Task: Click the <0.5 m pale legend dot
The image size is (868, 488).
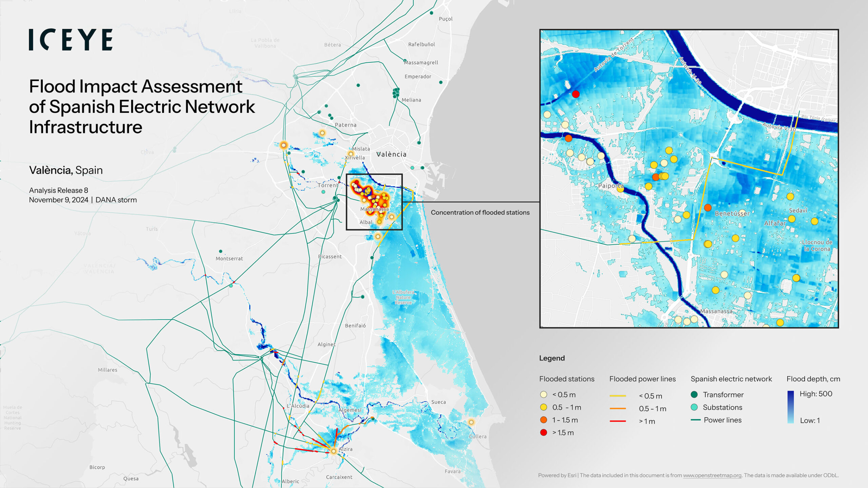Action: tap(544, 394)
